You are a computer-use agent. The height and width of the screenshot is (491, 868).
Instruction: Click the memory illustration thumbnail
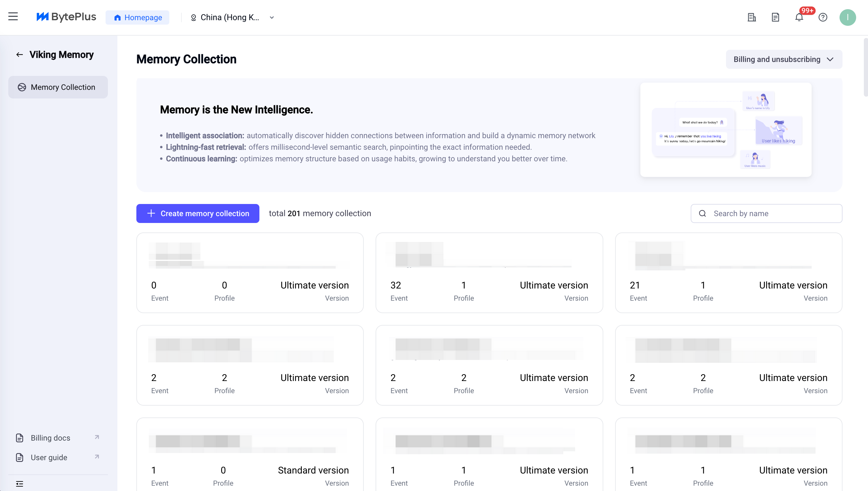point(725,130)
